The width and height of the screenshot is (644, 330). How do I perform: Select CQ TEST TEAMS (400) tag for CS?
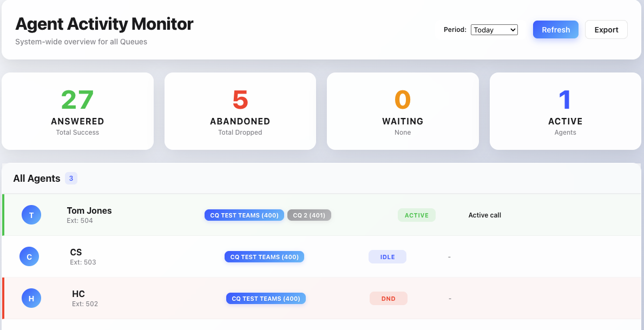(264, 257)
